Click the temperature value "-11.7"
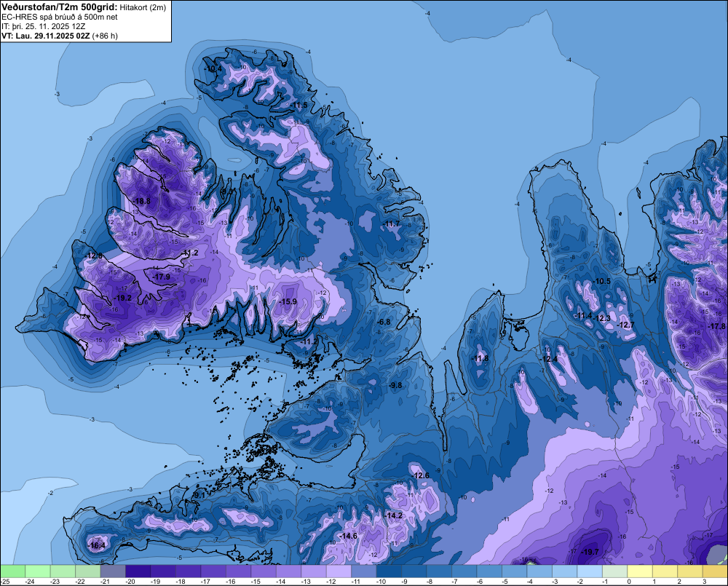This screenshot has height=586, width=728. click(392, 223)
